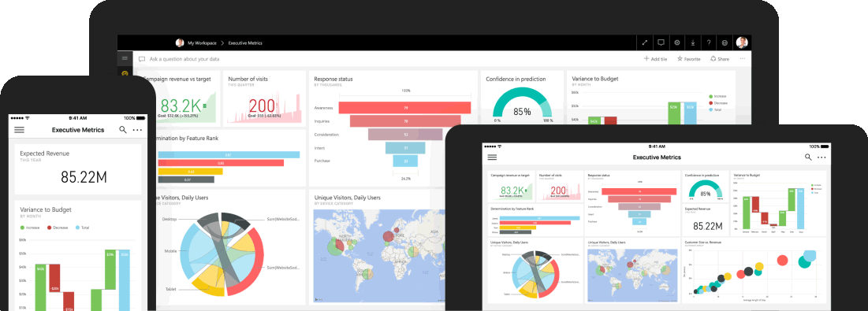Image resolution: width=868 pixels, height=311 pixels.
Task: Click the 'Ask a question about your data' field
Action: (184, 58)
